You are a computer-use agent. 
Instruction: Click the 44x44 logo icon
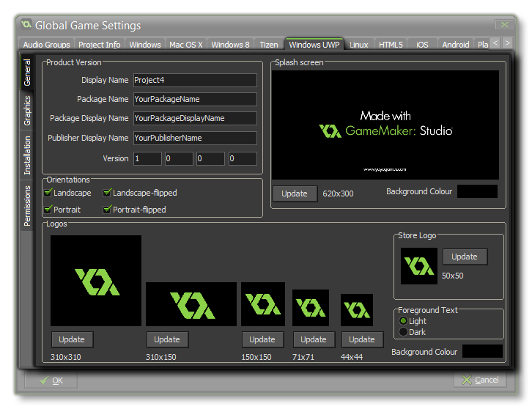(357, 310)
